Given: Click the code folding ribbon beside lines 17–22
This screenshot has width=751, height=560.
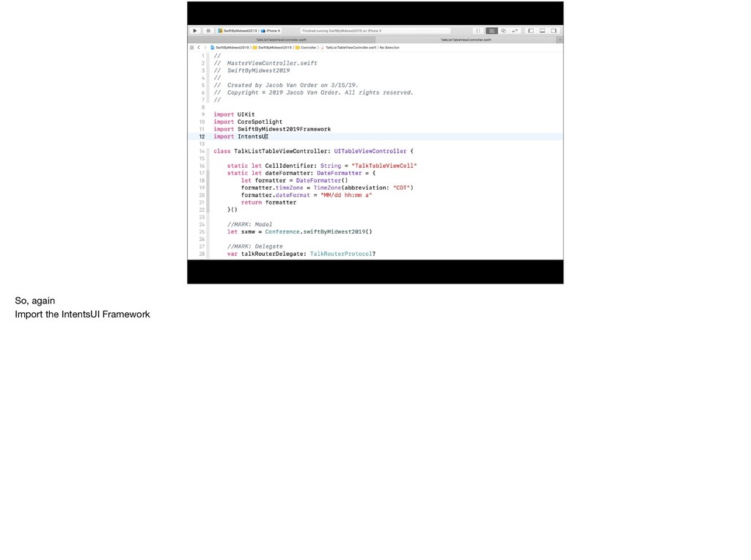Looking at the screenshot, I should tap(208, 191).
